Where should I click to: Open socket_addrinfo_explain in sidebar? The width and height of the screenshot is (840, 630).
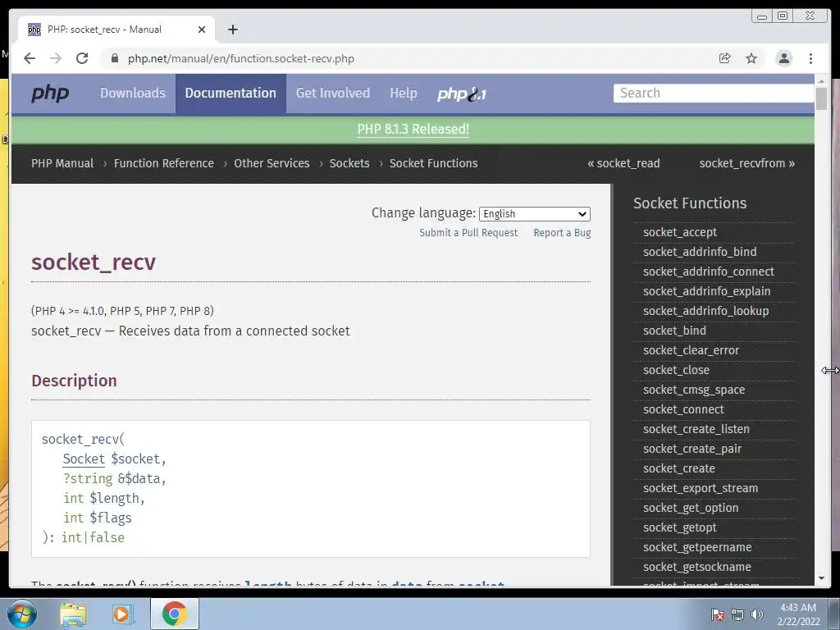tap(706, 291)
